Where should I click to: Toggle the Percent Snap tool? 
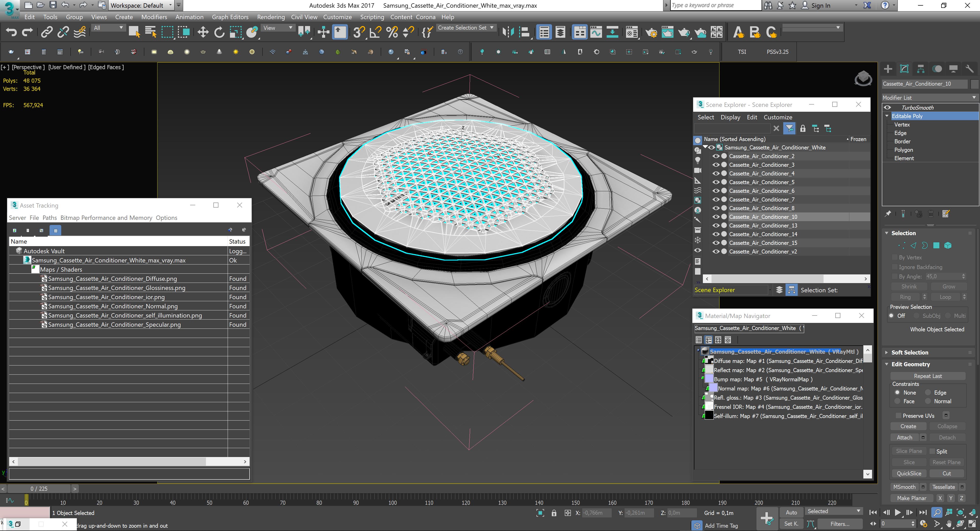[x=392, y=32]
